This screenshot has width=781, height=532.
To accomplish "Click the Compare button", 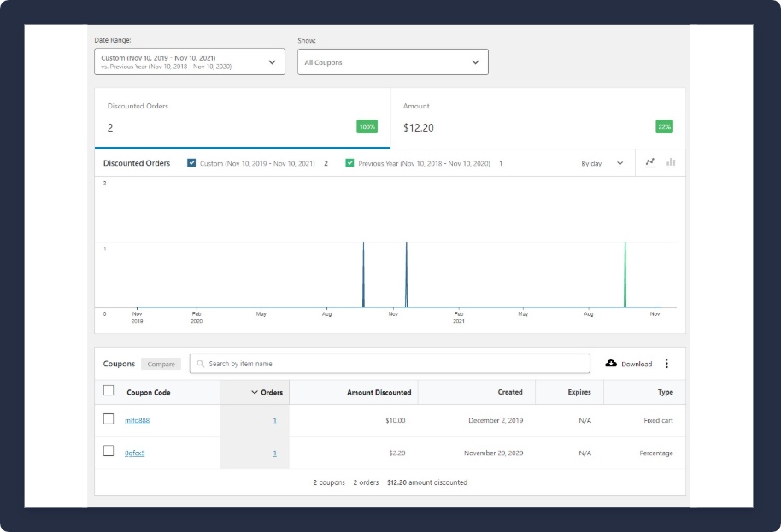I will [x=161, y=364].
